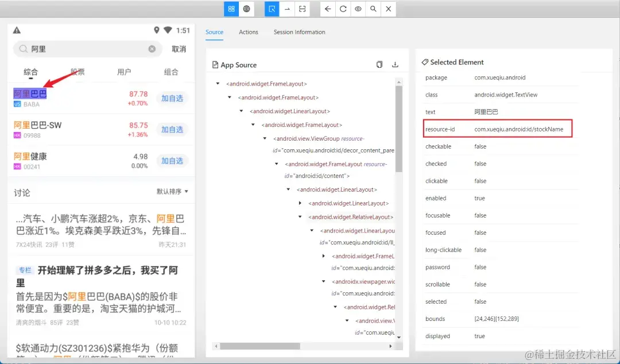Tap 加自选 for 阿里巴巴-SW
The height and width of the screenshot is (364, 620).
[x=172, y=129]
